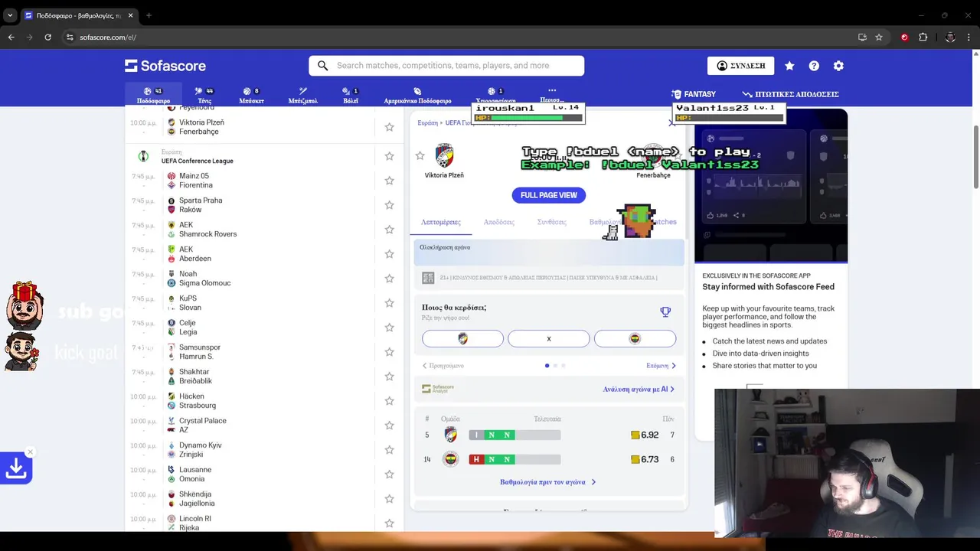Open the Ευρώπη breadcrumb link
980x551 pixels.
427,122
